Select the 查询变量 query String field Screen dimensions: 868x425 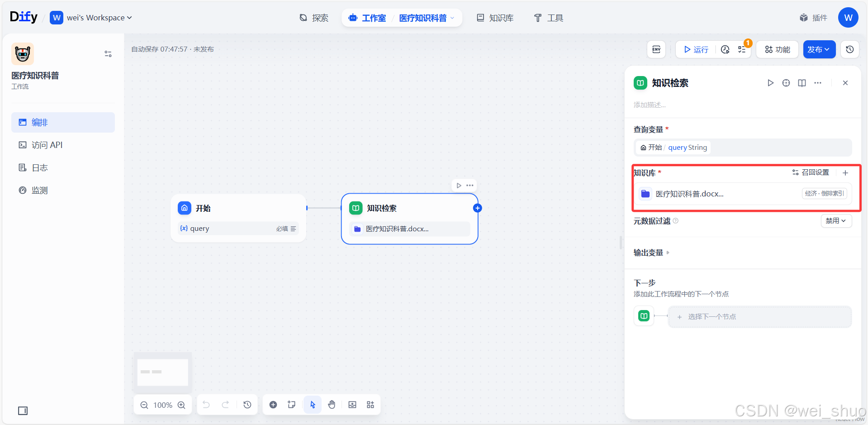coord(742,148)
